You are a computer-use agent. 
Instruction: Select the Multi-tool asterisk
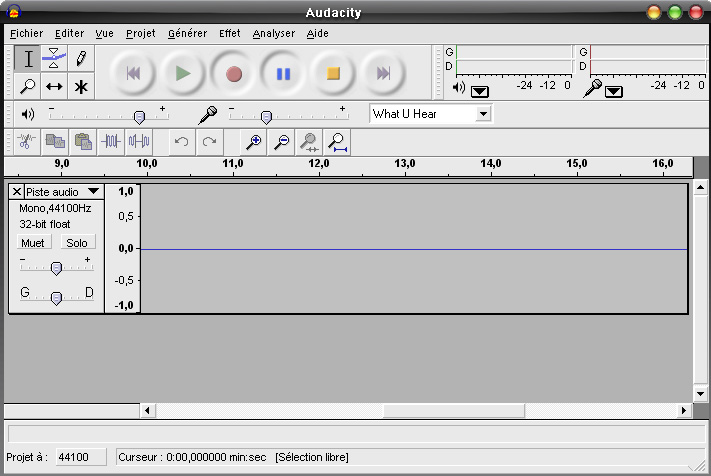point(81,86)
